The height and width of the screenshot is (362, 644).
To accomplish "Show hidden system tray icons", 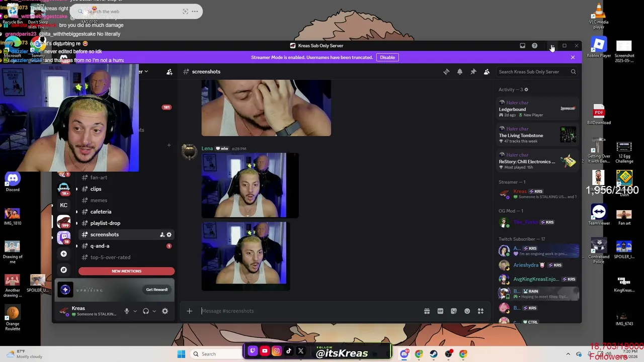I will click(x=568, y=354).
